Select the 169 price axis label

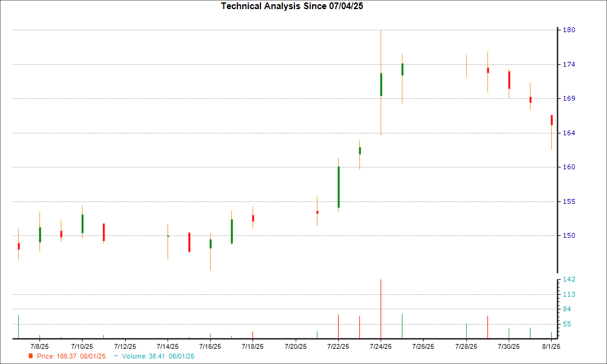(x=569, y=99)
